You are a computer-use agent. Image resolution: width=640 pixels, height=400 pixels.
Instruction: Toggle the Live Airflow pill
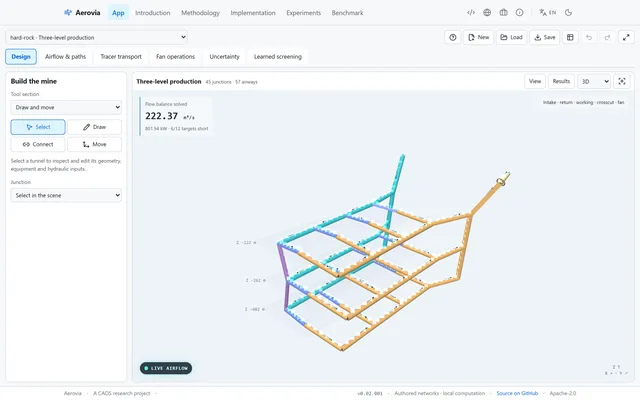[166, 368]
